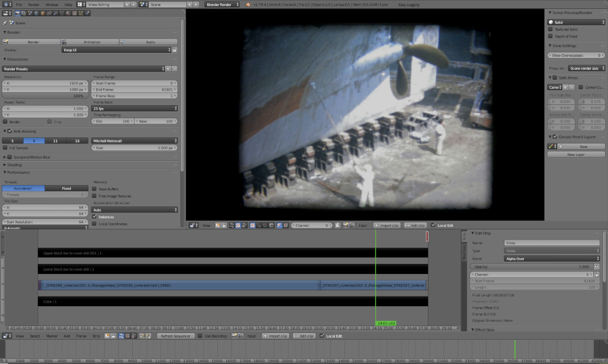The image size is (608, 364).
Task: Toggle opacity eye icon in Edit Strip
Action: pyautogui.click(x=597, y=267)
